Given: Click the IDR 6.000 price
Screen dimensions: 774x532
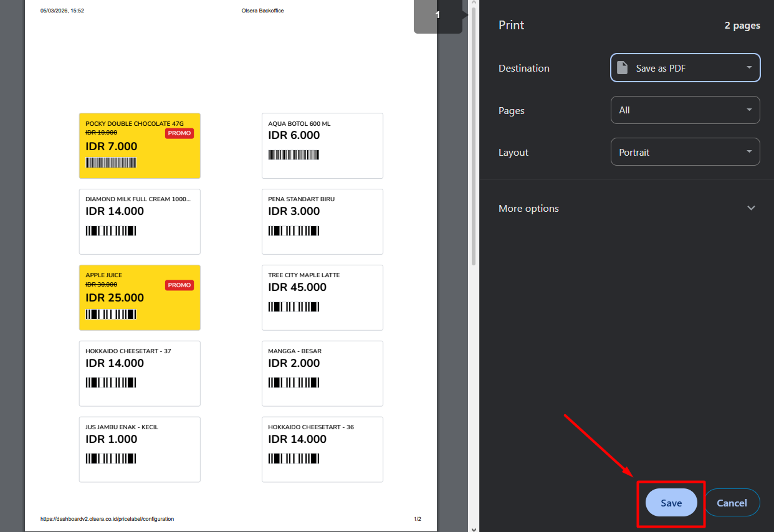Looking at the screenshot, I should (x=294, y=135).
